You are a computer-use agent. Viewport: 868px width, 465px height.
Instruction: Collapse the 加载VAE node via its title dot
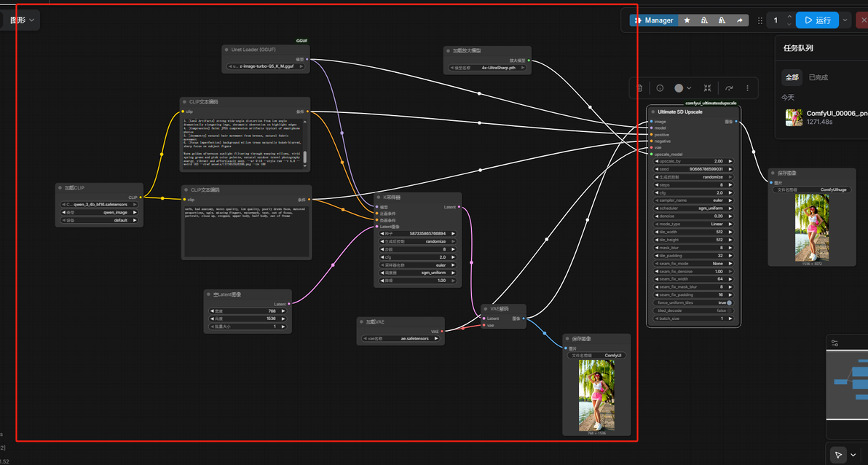click(x=361, y=321)
